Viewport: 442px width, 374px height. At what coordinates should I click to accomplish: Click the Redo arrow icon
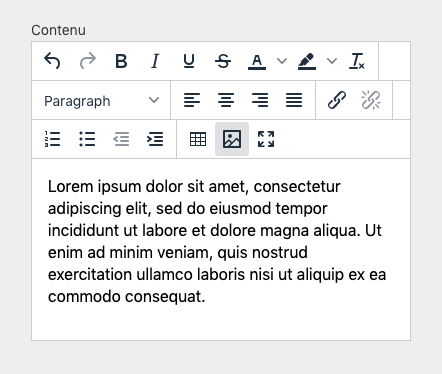(87, 61)
